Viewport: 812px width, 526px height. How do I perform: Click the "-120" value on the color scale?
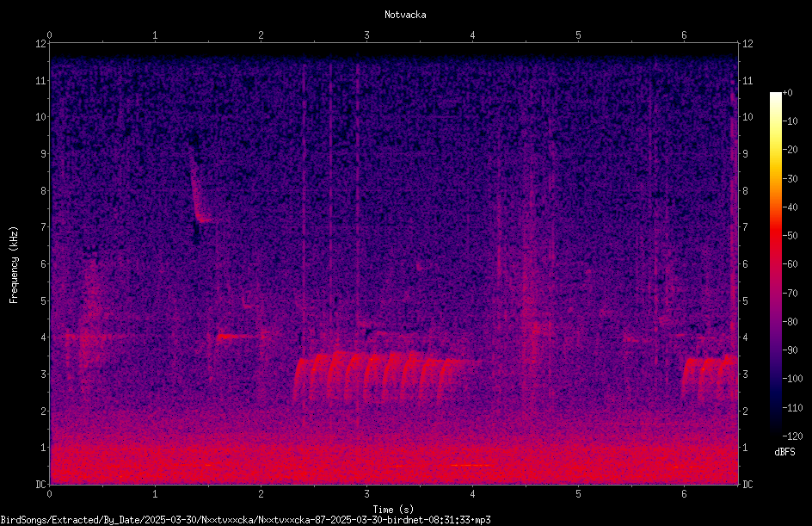(792, 436)
